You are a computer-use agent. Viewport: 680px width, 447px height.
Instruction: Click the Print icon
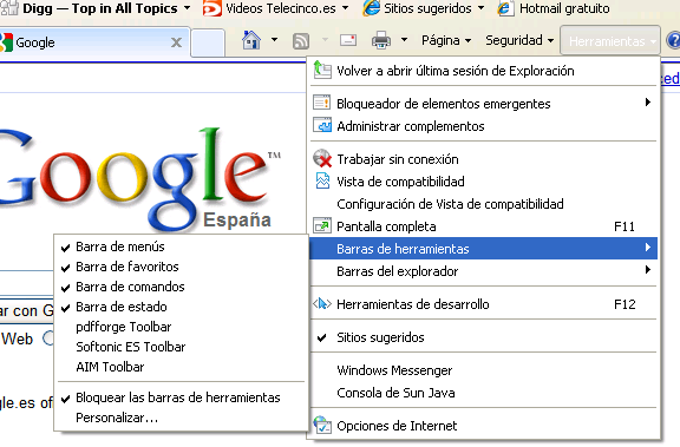[x=381, y=40]
